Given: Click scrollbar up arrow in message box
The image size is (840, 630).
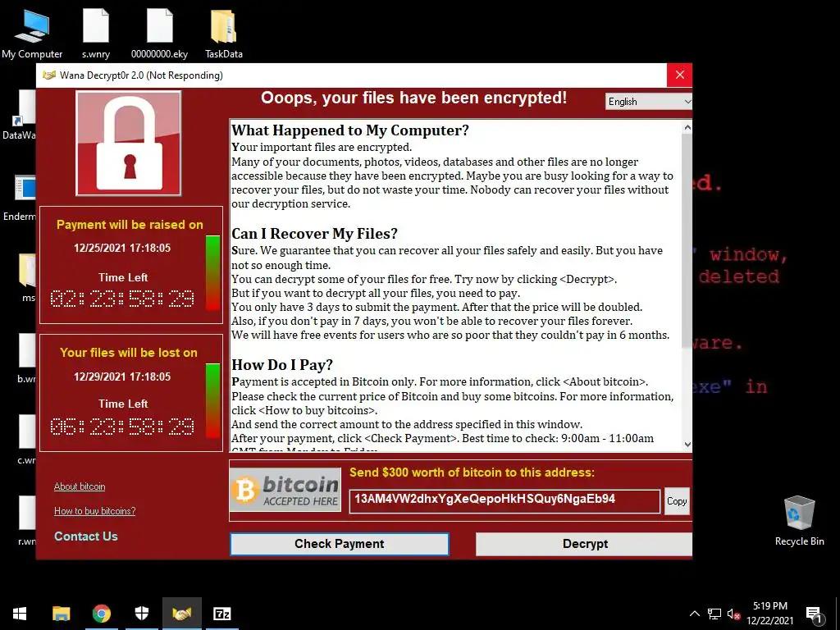Looking at the screenshot, I should [687, 127].
